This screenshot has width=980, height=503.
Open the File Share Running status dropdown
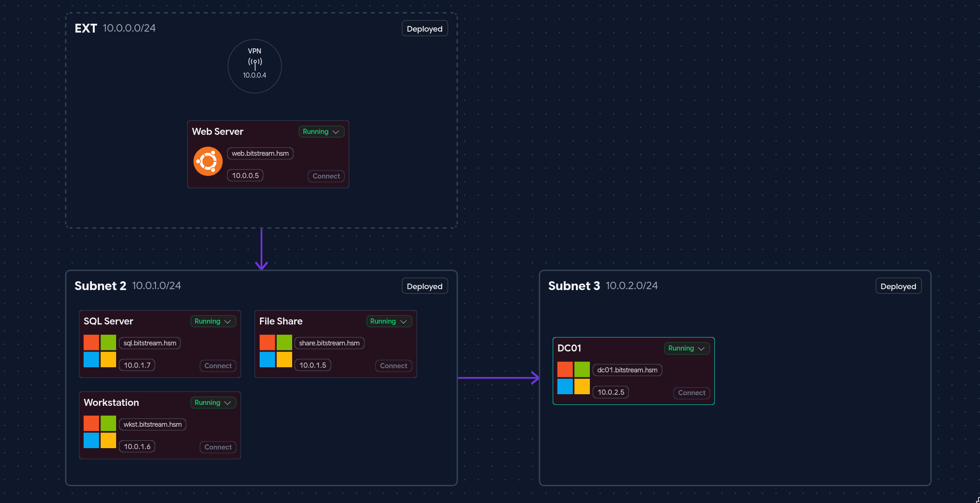click(389, 321)
